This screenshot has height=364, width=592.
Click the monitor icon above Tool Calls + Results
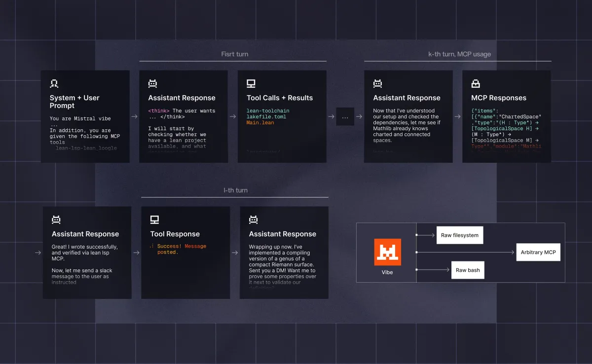[x=251, y=84]
